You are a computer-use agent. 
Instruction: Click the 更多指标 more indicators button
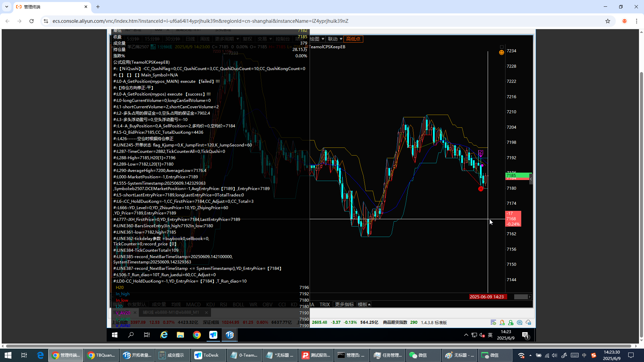[x=344, y=304]
